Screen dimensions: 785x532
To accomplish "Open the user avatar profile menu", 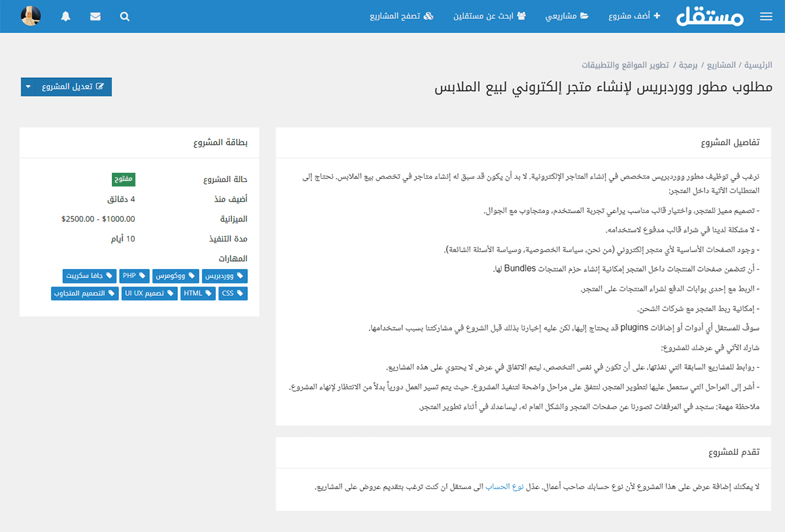I will (x=31, y=16).
